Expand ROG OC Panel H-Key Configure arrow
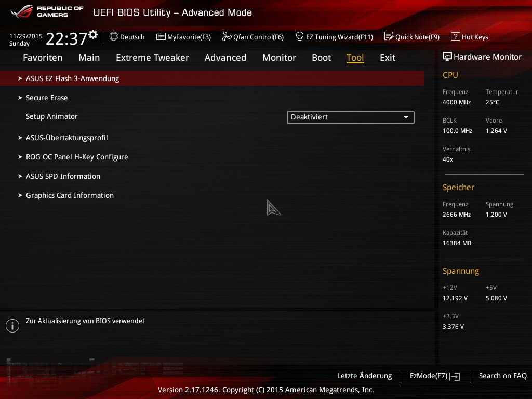 coord(20,157)
